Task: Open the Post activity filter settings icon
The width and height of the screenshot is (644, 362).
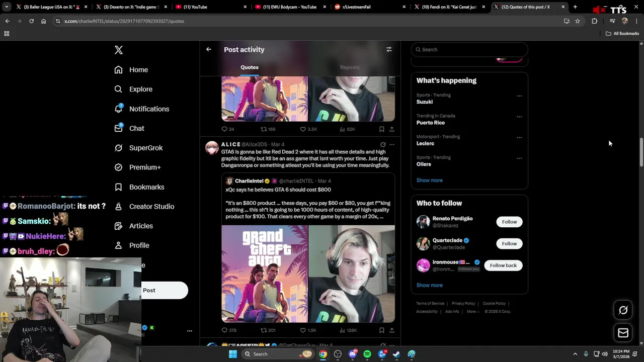Action: click(389, 49)
